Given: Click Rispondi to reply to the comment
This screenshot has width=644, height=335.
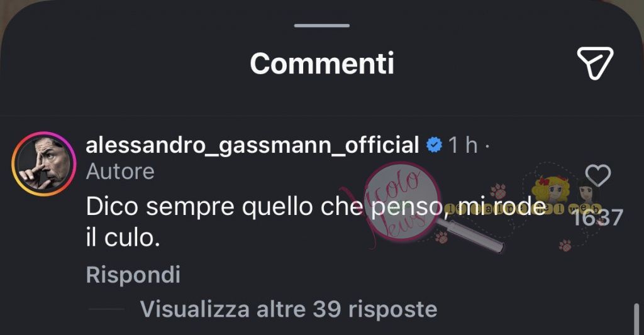Looking at the screenshot, I should click(x=133, y=275).
